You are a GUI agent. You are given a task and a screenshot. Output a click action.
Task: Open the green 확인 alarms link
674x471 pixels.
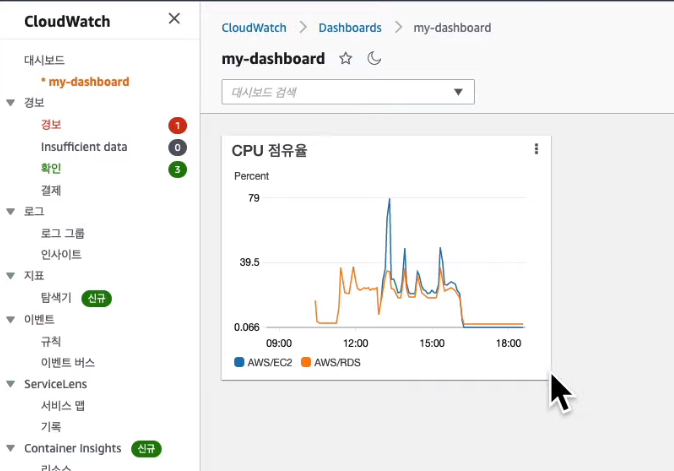(x=51, y=168)
